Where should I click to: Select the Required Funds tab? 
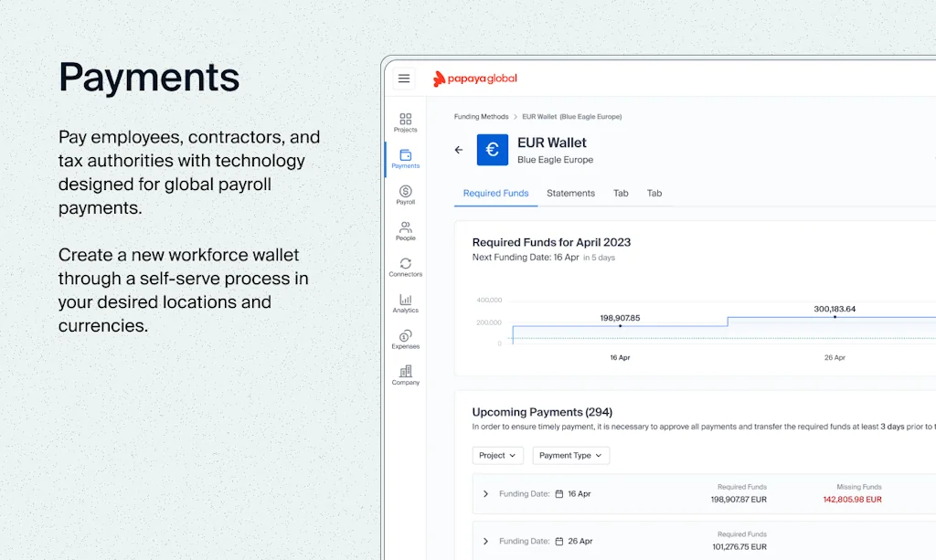(x=495, y=194)
